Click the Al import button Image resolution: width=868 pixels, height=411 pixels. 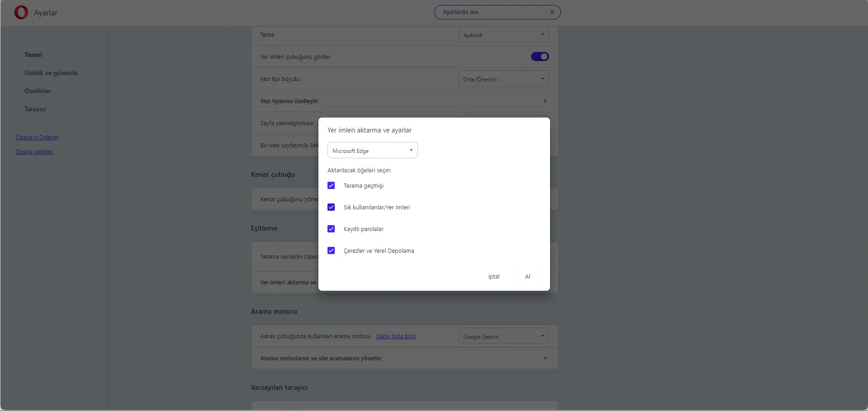[527, 276]
